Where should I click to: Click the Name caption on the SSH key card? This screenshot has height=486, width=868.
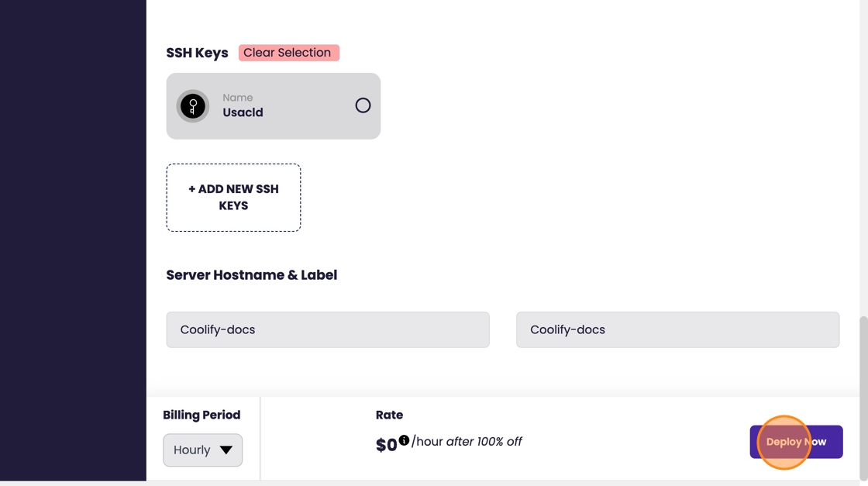tap(237, 98)
